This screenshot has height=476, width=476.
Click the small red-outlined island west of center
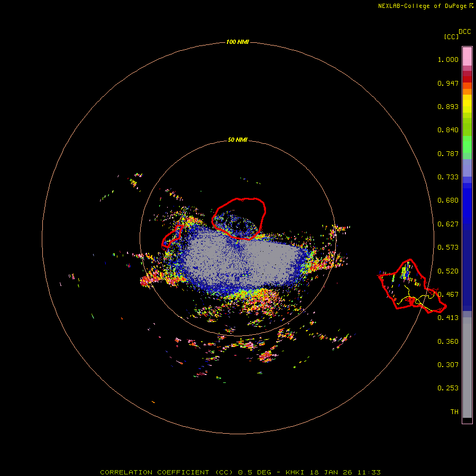tap(172, 236)
